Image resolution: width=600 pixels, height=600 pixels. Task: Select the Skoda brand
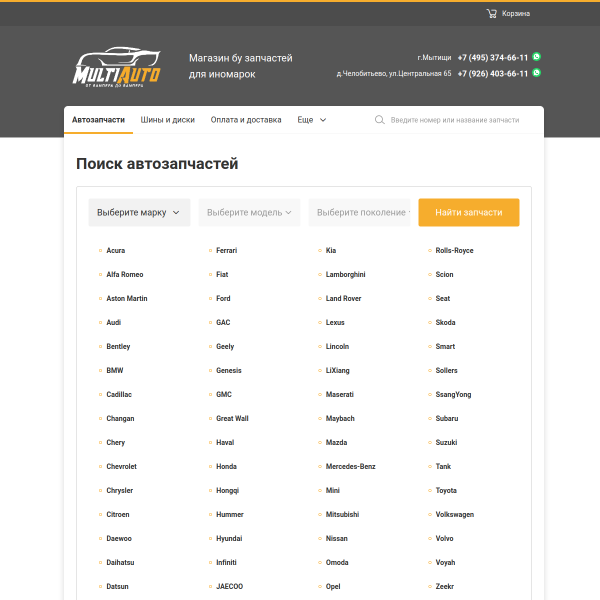tap(445, 323)
